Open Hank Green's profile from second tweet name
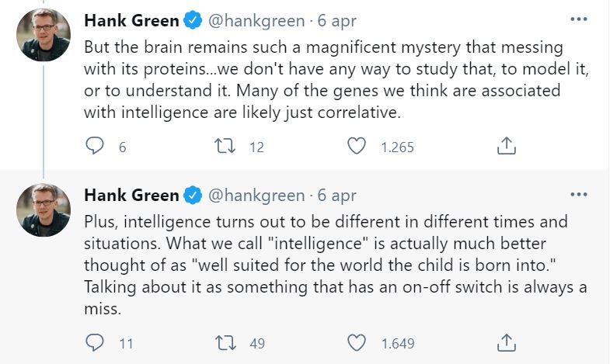The width and height of the screenshot is (610, 364). tap(131, 194)
